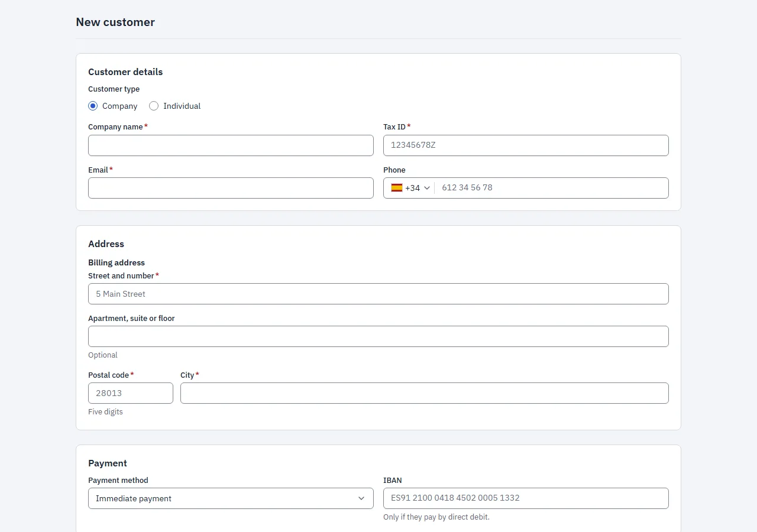This screenshot has width=757, height=532.
Task: Click the 'Payment' section title
Action: coord(108,463)
